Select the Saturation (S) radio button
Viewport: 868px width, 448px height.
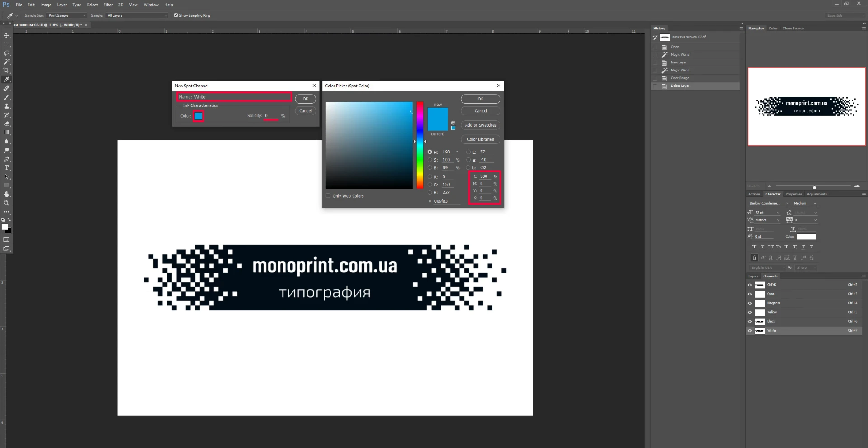(429, 160)
